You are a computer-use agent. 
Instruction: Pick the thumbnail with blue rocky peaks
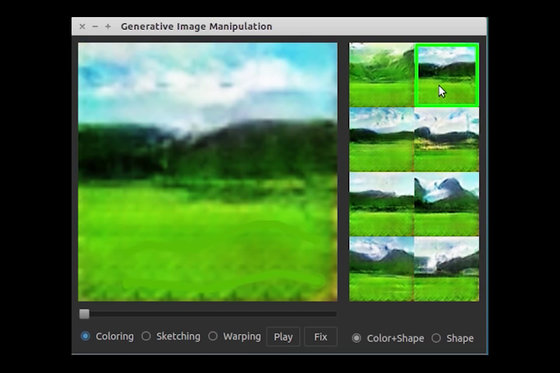click(x=446, y=204)
